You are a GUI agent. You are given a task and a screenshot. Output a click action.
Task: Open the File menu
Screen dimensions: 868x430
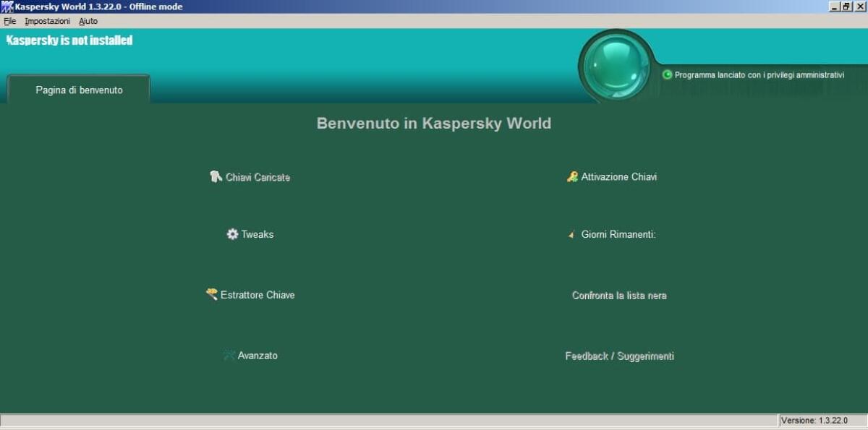coord(9,21)
